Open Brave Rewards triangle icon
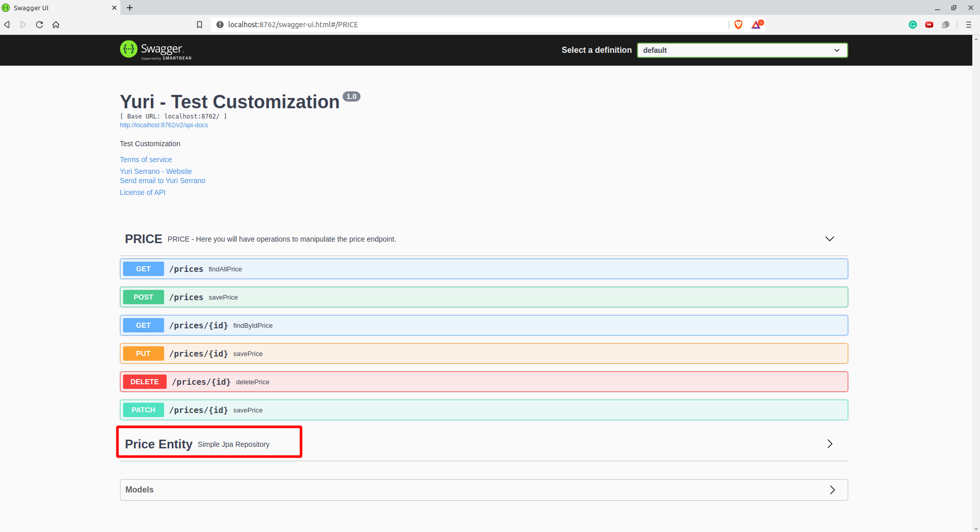The width and height of the screenshot is (980, 532). click(x=756, y=24)
